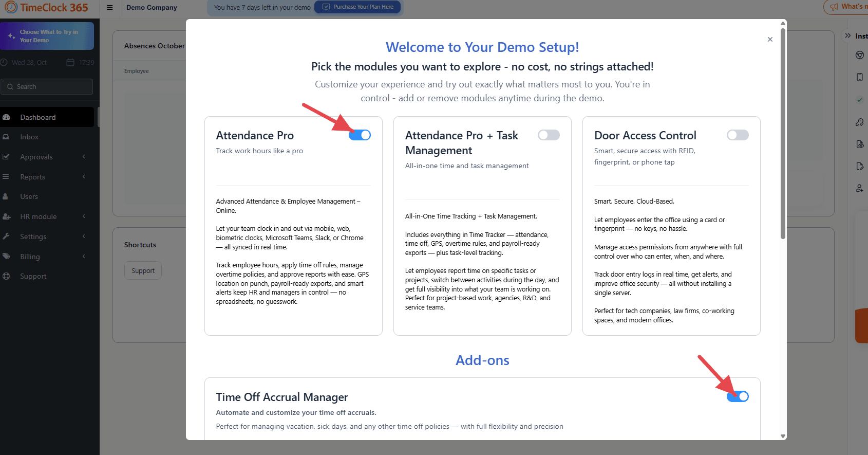
Task: Click the "Demo Company" name in header
Action: click(x=152, y=7)
